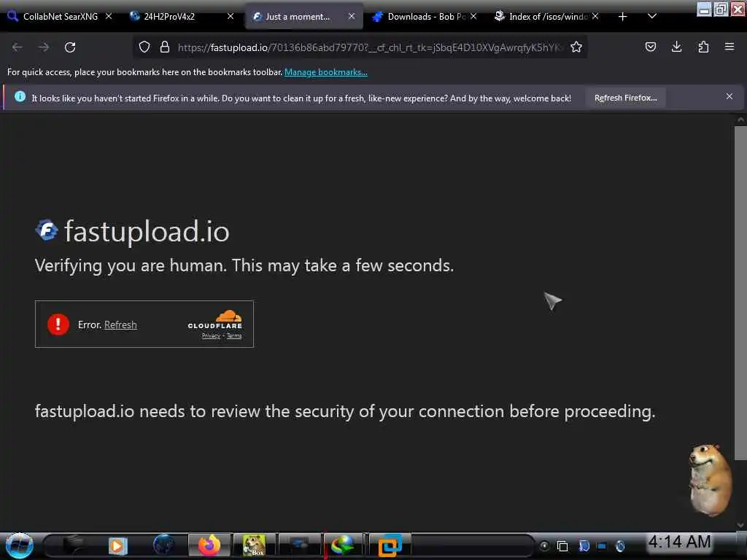This screenshot has height=560, width=747.
Task: Click the scrollbar down arrow
Action: pyautogui.click(x=740, y=526)
